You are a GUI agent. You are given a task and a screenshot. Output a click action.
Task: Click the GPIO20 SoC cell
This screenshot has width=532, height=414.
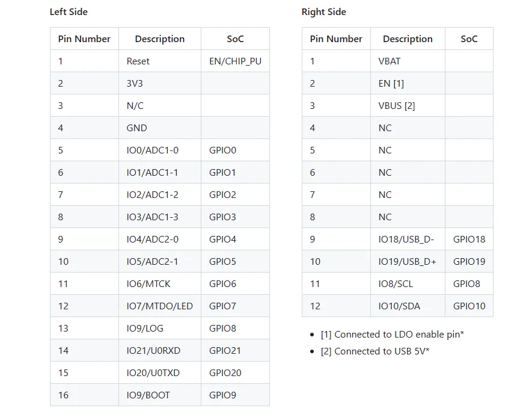(225, 373)
